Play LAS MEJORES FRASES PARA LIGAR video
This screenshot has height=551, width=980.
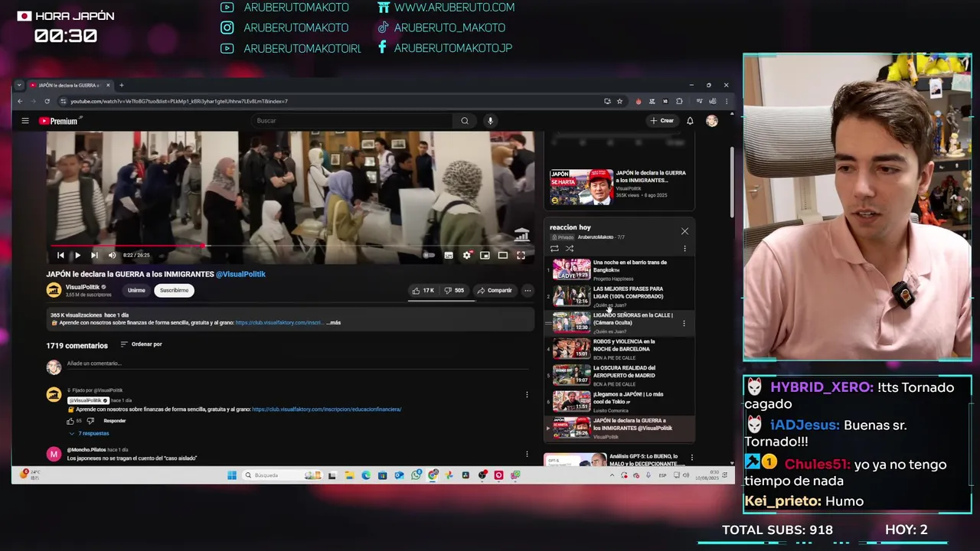point(620,296)
